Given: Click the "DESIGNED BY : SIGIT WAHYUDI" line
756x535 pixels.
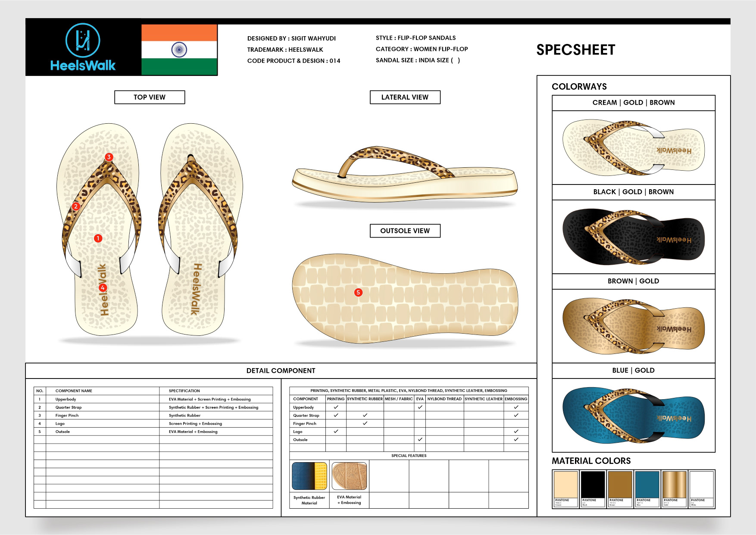Looking at the screenshot, I should [x=291, y=38].
